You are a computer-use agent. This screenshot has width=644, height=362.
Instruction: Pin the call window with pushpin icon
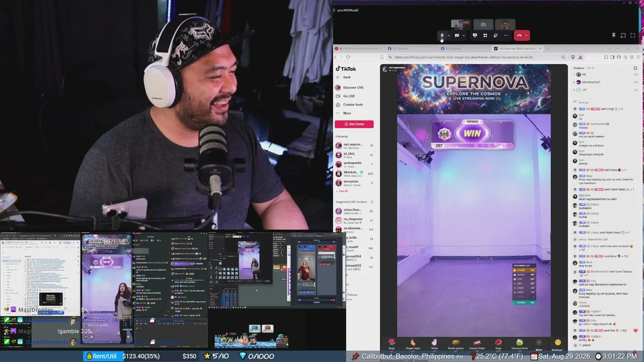click(x=613, y=36)
